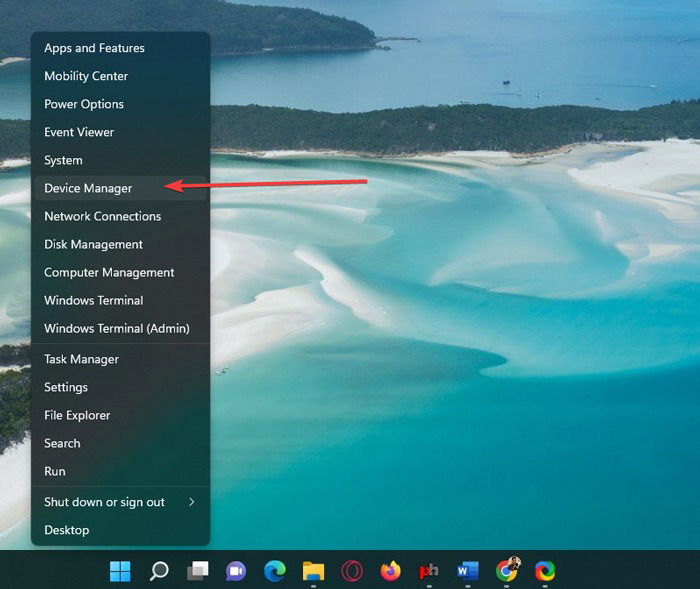Launch Opera browser from taskbar
This screenshot has width=700, height=589.
(352, 571)
